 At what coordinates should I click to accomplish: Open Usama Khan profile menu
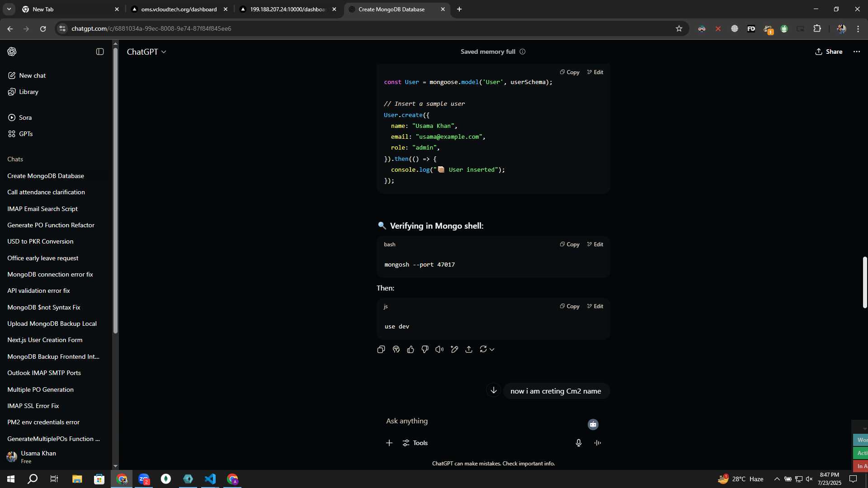point(56,457)
